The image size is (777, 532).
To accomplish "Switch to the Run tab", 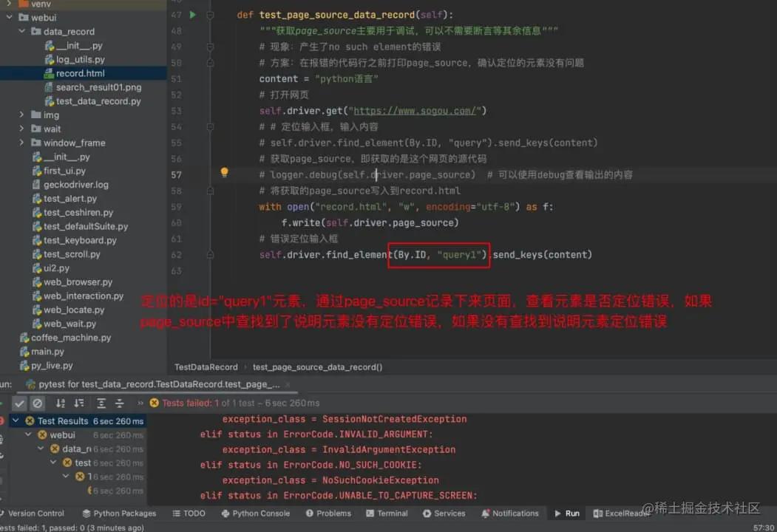I will point(566,513).
